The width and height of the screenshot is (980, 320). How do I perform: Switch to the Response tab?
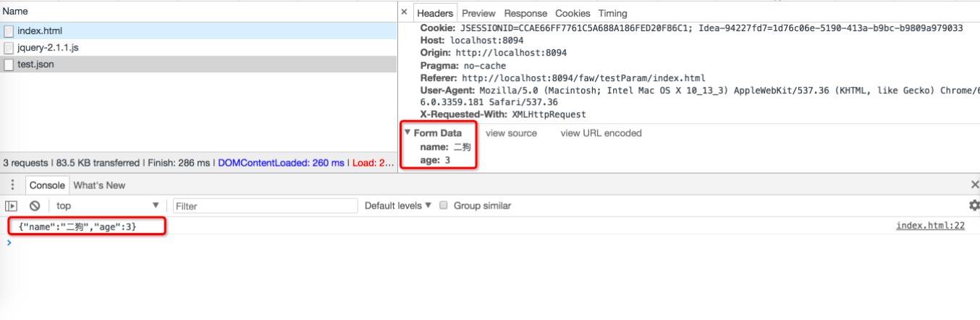click(x=525, y=13)
